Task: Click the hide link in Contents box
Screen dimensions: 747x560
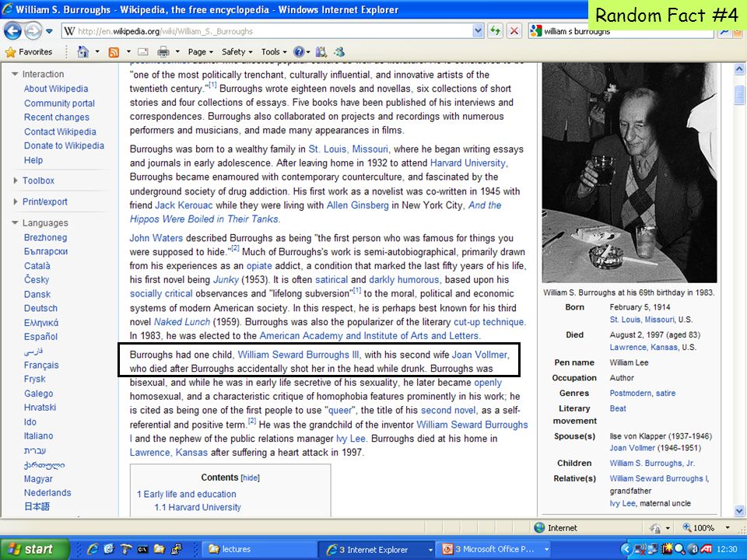Action: click(250, 478)
